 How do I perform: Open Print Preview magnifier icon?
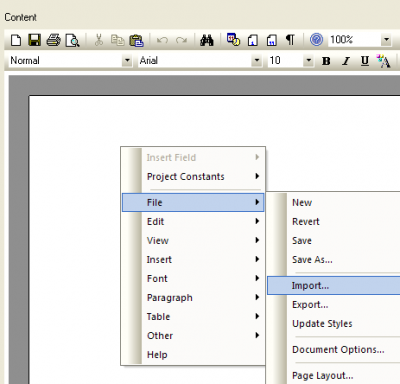tap(72, 40)
